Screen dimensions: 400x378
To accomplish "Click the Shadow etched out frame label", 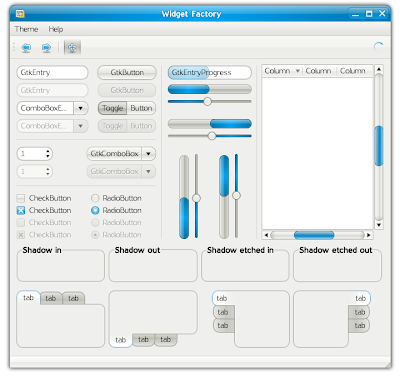I will (x=336, y=250).
